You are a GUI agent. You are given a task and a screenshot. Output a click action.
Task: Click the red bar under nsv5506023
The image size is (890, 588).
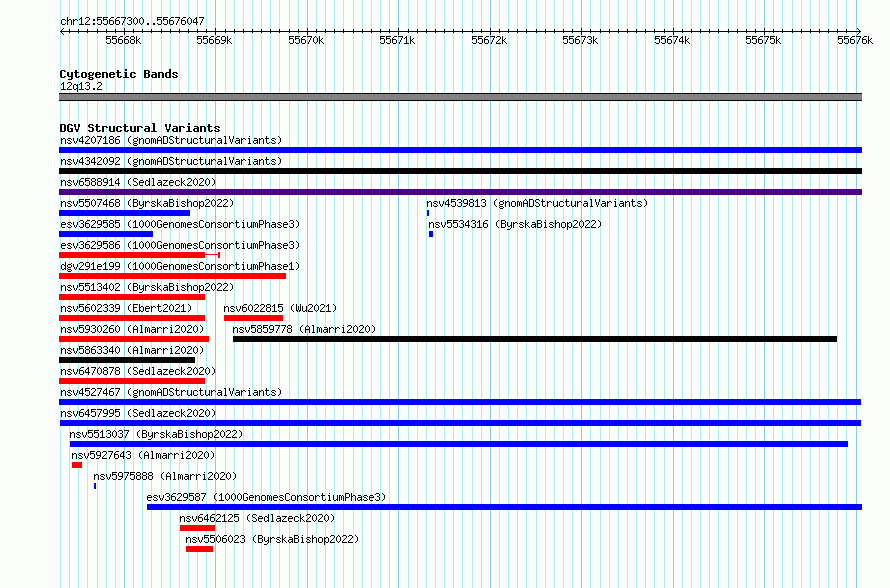coord(199,549)
